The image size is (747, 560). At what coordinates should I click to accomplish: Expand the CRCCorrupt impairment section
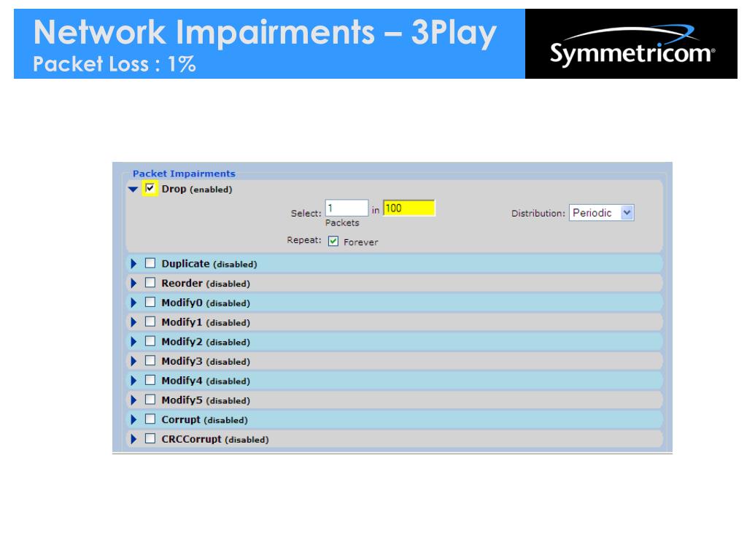(133, 439)
